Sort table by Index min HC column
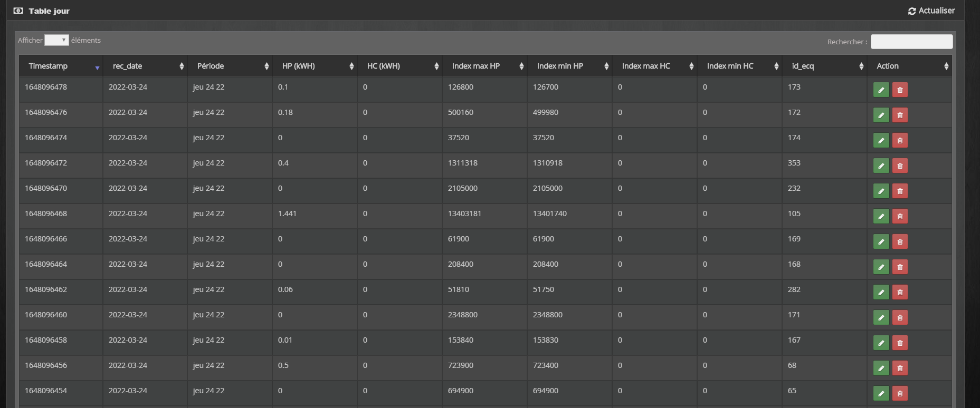Image resolution: width=980 pixels, height=408 pixels. pyautogui.click(x=740, y=66)
